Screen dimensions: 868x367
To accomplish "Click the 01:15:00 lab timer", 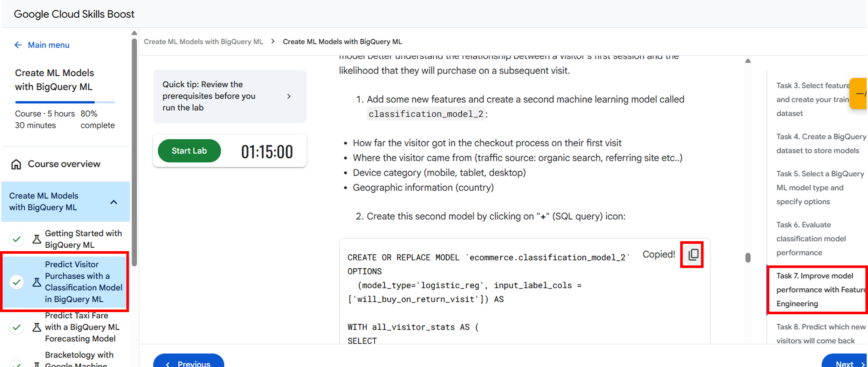I will pos(267,152).
